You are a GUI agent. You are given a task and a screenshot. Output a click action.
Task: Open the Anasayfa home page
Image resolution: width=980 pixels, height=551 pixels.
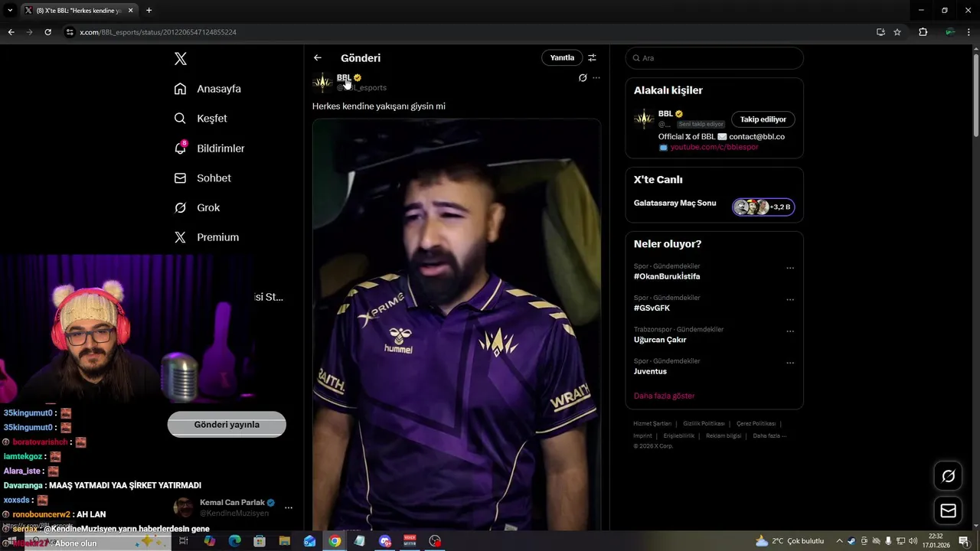pyautogui.click(x=207, y=89)
